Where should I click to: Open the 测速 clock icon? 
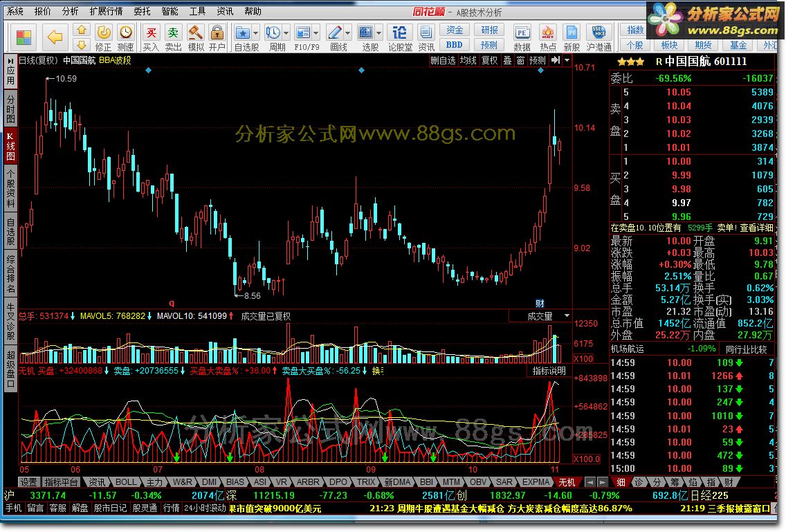pyautogui.click(x=125, y=33)
